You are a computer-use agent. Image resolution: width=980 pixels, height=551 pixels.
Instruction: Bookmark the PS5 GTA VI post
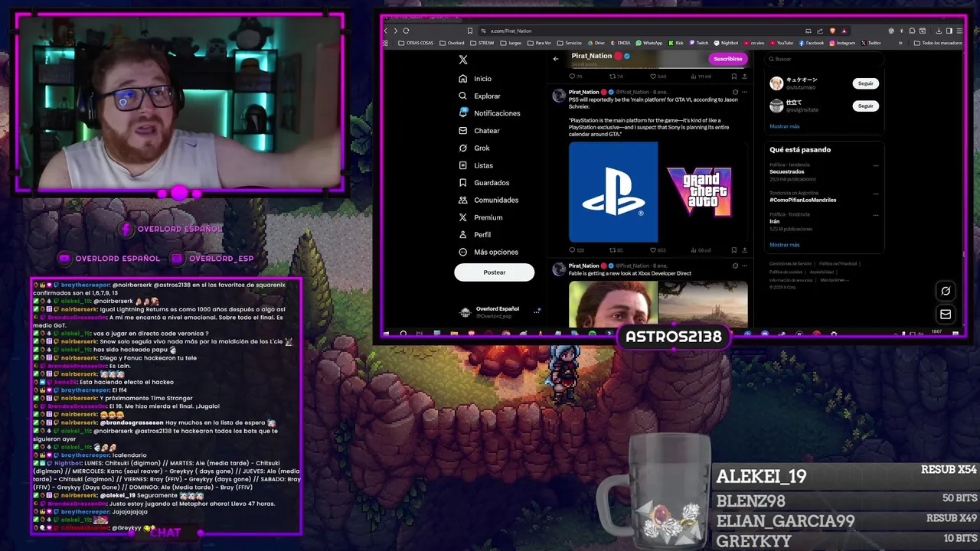coord(733,250)
